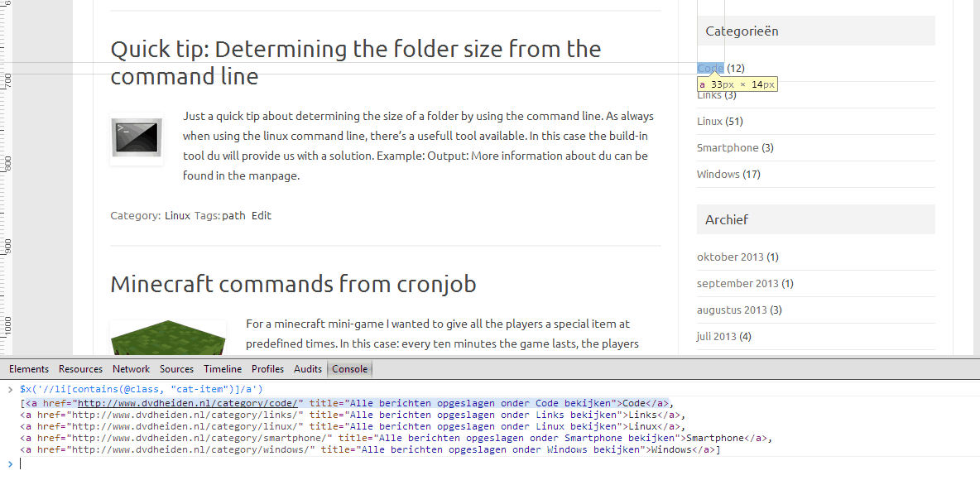This screenshot has width=980, height=485.
Task: Open the Minecraft commands from cronjob post
Action: (292, 283)
